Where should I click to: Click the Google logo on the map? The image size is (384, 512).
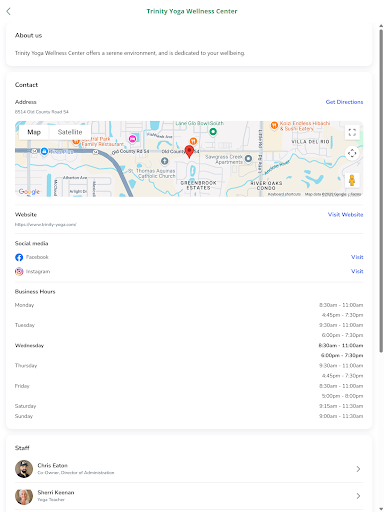(29, 192)
